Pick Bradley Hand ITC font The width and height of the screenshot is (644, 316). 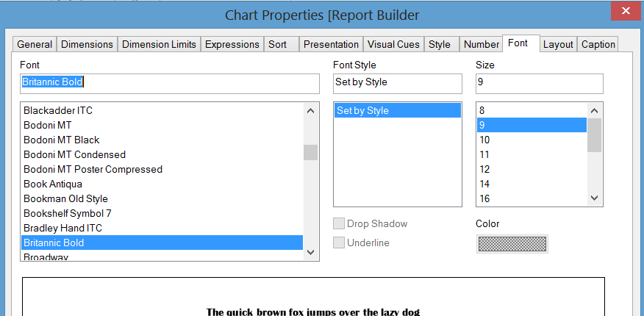62,228
